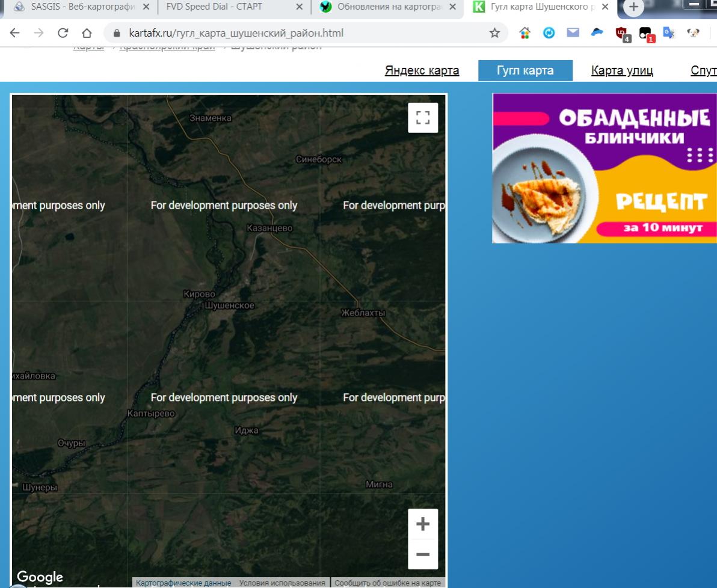717x588 pixels.
Task: Zoom out the map with minus button
Action: pyautogui.click(x=423, y=554)
